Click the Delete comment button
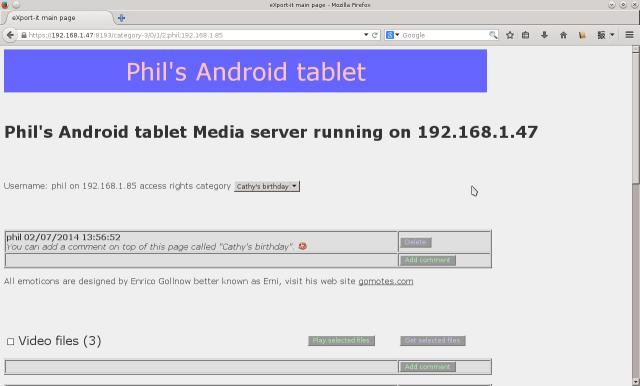640x386 pixels. coord(416,242)
